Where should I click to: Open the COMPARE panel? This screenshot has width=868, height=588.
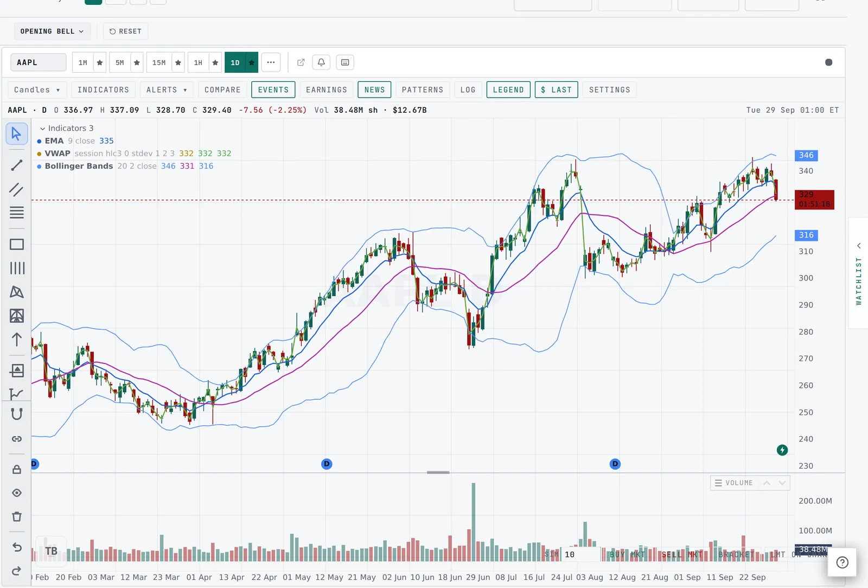click(x=222, y=90)
